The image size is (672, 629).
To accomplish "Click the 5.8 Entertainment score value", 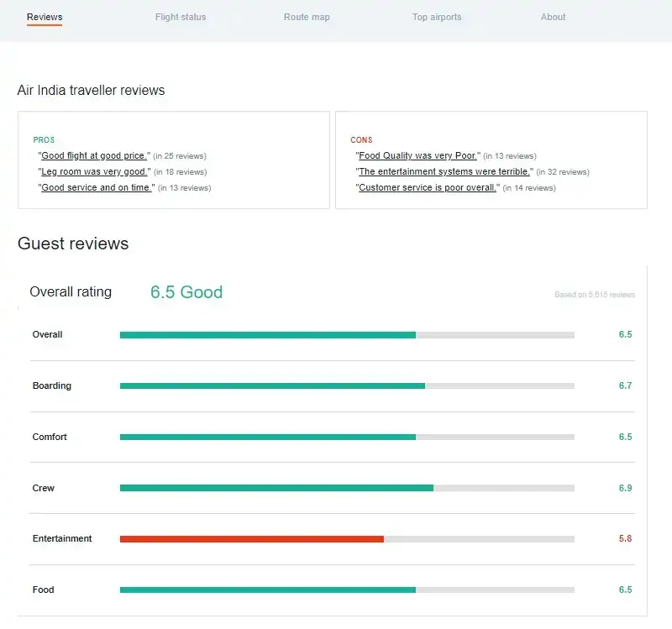I will click(x=625, y=539).
